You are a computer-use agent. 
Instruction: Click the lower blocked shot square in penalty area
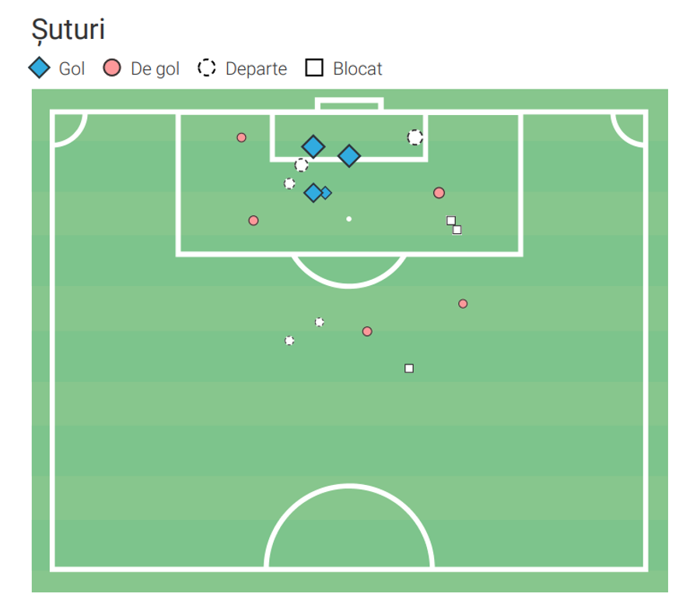[x=457, y=230]
